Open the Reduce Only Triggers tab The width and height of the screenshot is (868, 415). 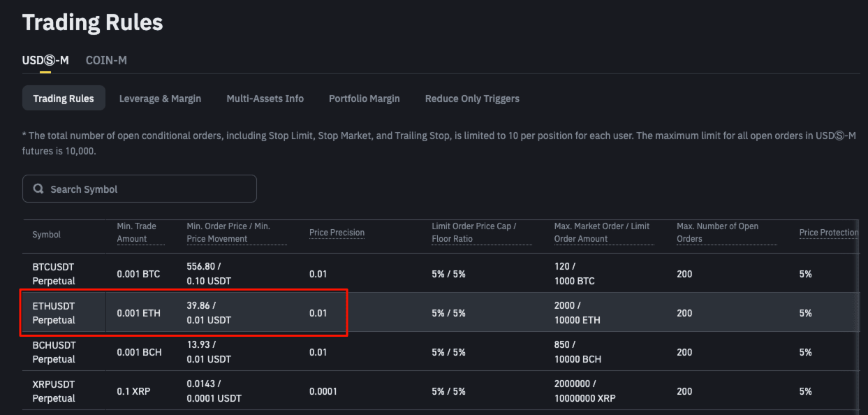tap(472, 99)
